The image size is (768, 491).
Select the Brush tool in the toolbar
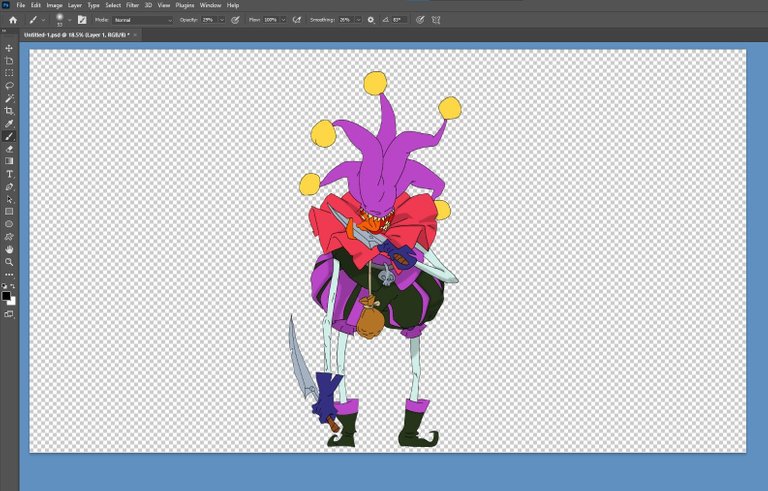click(x=9, y=136)
